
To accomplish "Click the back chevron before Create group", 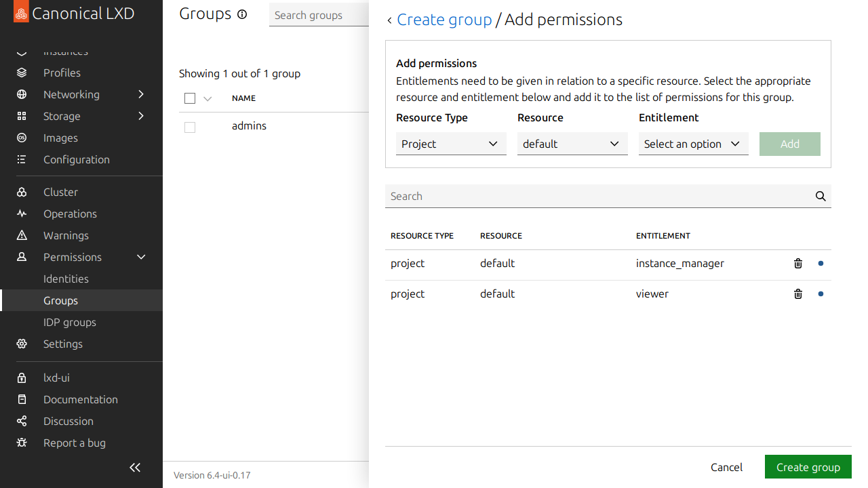I will point(389,21).
